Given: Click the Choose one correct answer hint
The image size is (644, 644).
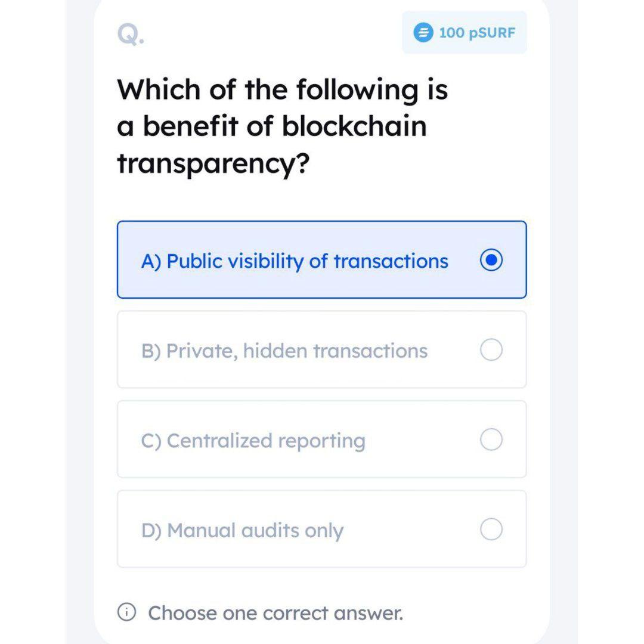Looking at the screenshot, I should [275, 613].
